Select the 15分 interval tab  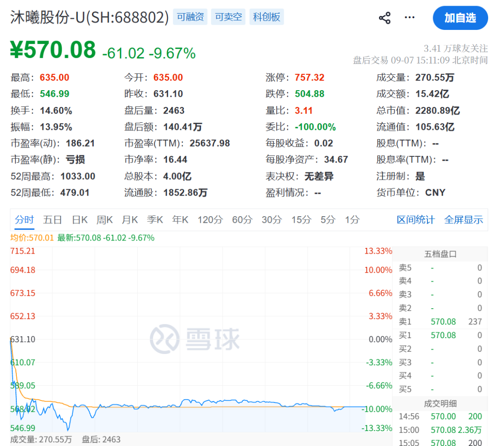click(x=301, y=219)
